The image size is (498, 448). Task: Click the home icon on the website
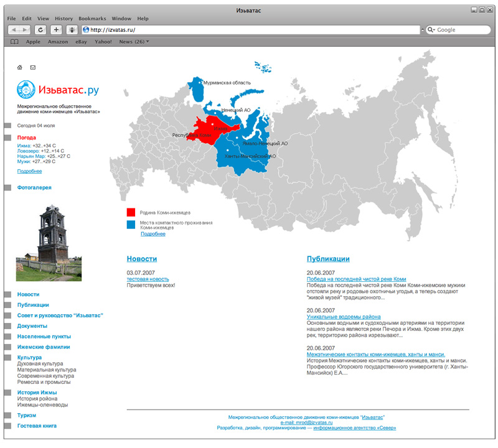click(20, 67)
